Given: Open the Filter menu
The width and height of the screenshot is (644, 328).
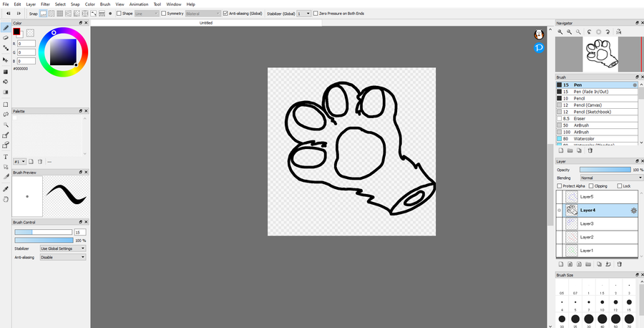Looking at the screenshot, I should [45, 4].
